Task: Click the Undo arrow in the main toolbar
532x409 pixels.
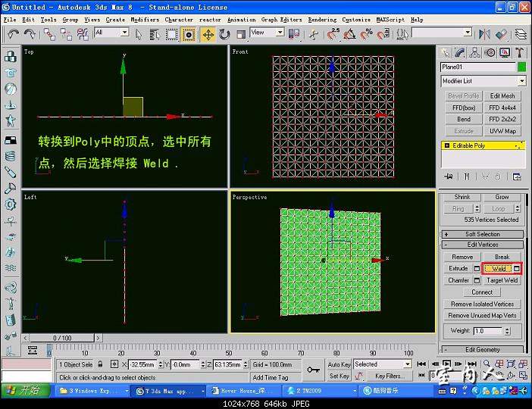Action: pos(13,34)
